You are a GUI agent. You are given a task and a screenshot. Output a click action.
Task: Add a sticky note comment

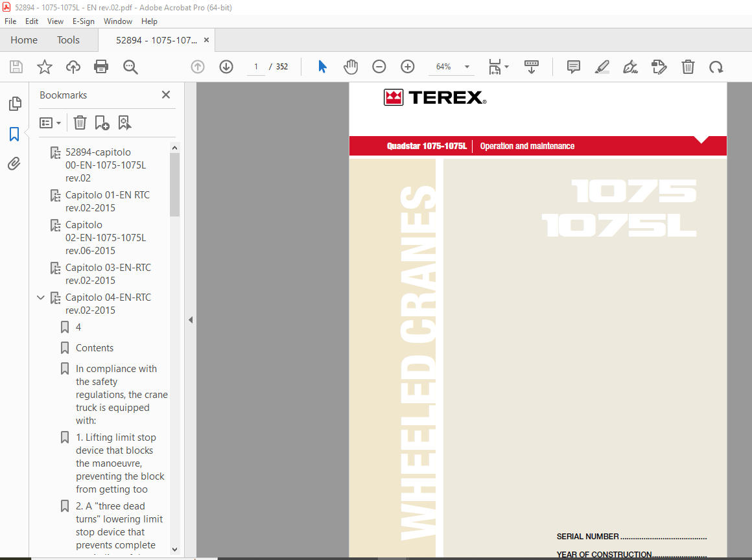point(574,67)
